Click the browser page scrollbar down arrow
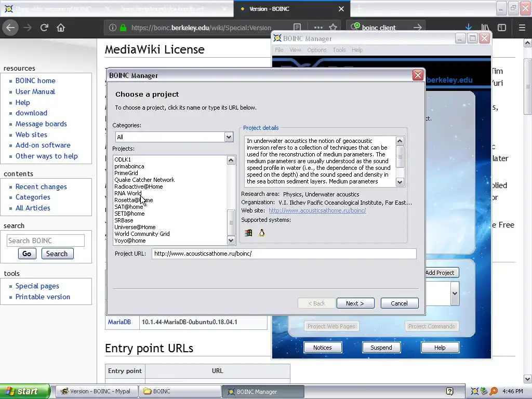The width and height of the screenshot is (532, 399). click(527, 379)
